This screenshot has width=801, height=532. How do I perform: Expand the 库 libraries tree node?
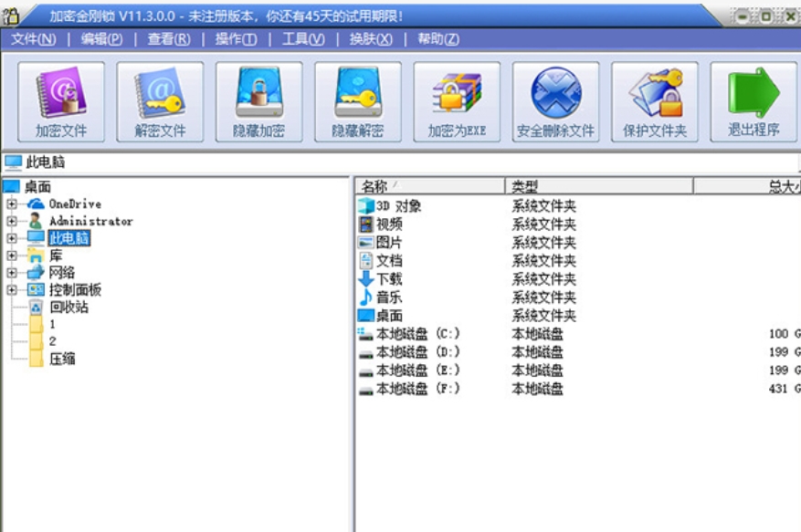[12, 256]
